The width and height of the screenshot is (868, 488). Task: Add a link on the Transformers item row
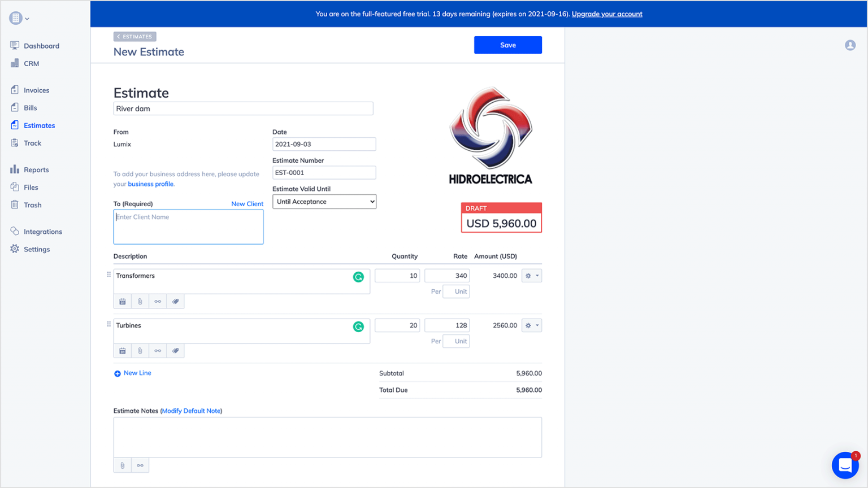tap(158, 301)
